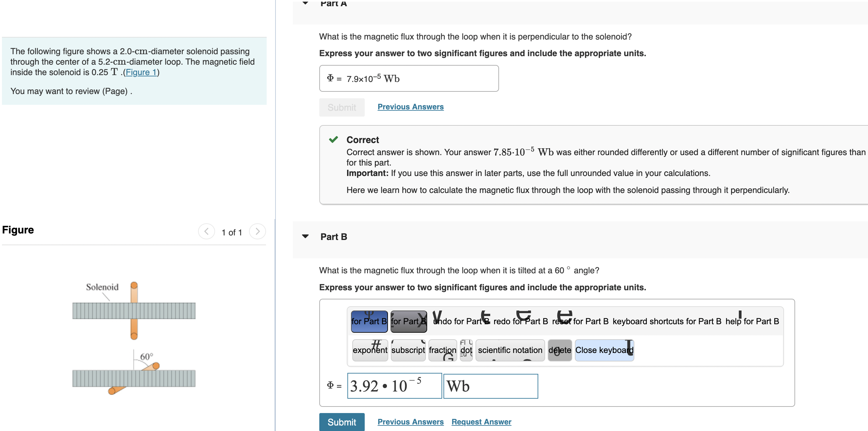Collapse the Part B section
Image resolution: width=868 pixels, height=431 pixels.
click(x=305, y=236)
